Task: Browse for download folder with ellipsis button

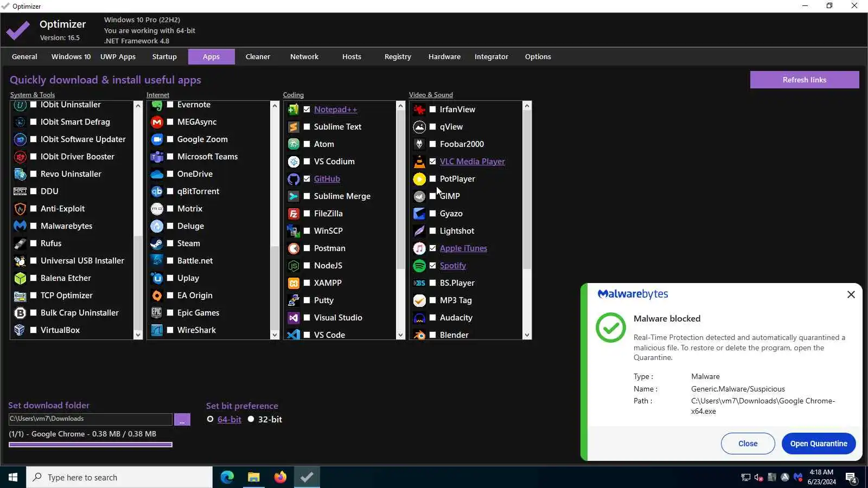Action: [182, 419]
